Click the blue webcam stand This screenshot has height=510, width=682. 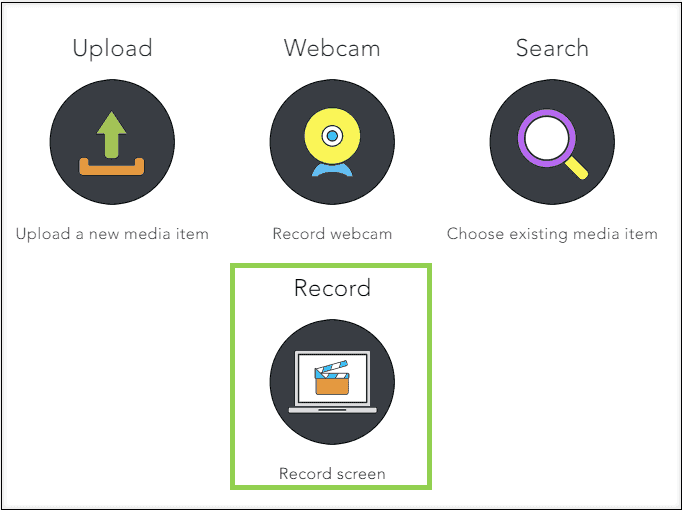[332, 170]
